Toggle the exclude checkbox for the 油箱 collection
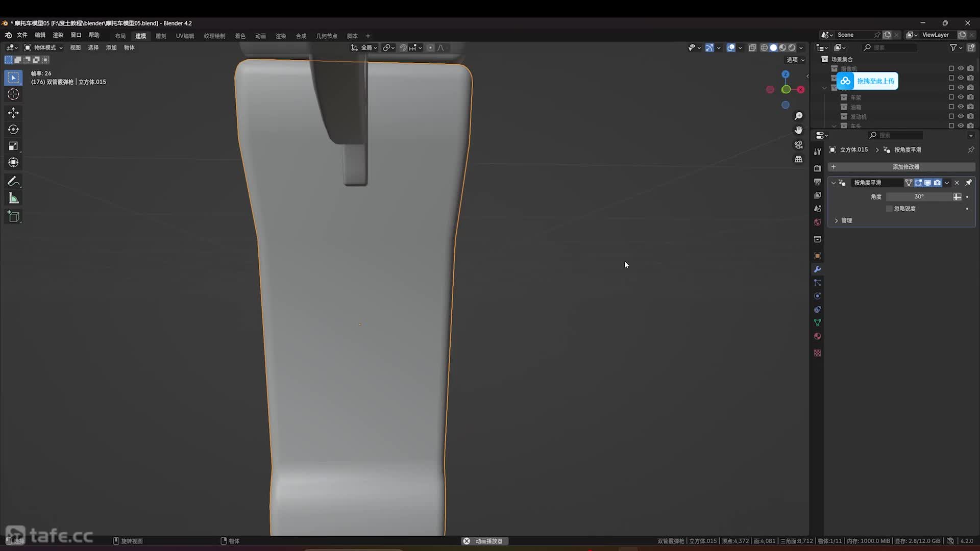 (951, 107)
